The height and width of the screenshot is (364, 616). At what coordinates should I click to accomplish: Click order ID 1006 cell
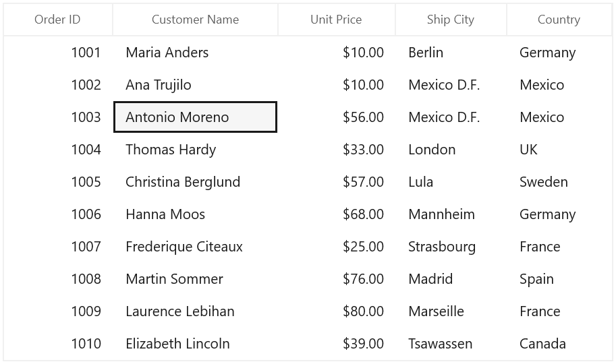click(x=58, y=214)
